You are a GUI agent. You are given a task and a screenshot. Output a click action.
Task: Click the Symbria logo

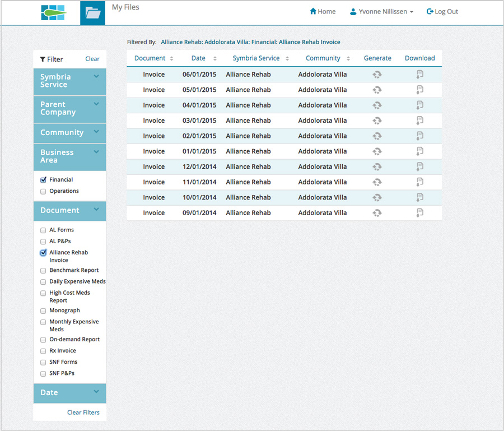tap(53, 11)
